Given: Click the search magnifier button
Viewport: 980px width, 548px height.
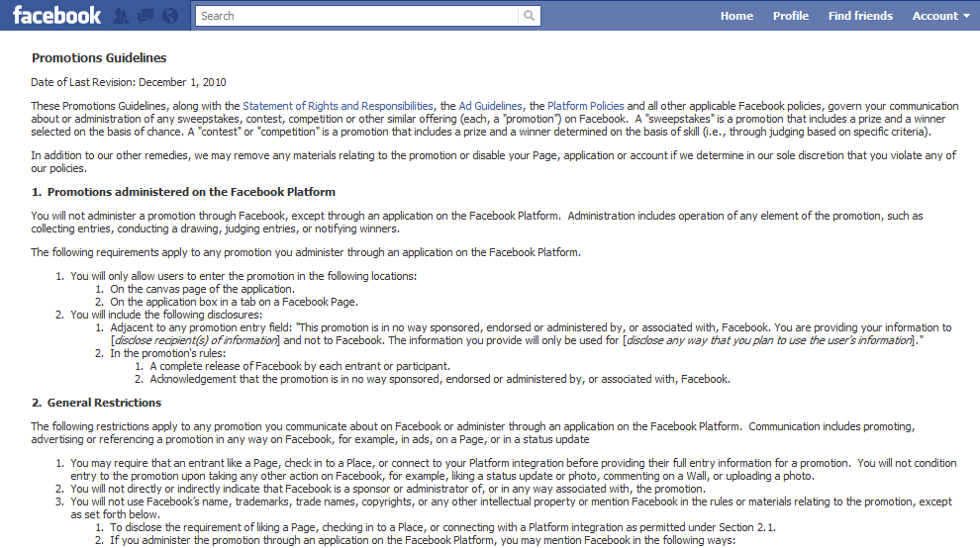Looking at the screenshot, I should [530, 16].
